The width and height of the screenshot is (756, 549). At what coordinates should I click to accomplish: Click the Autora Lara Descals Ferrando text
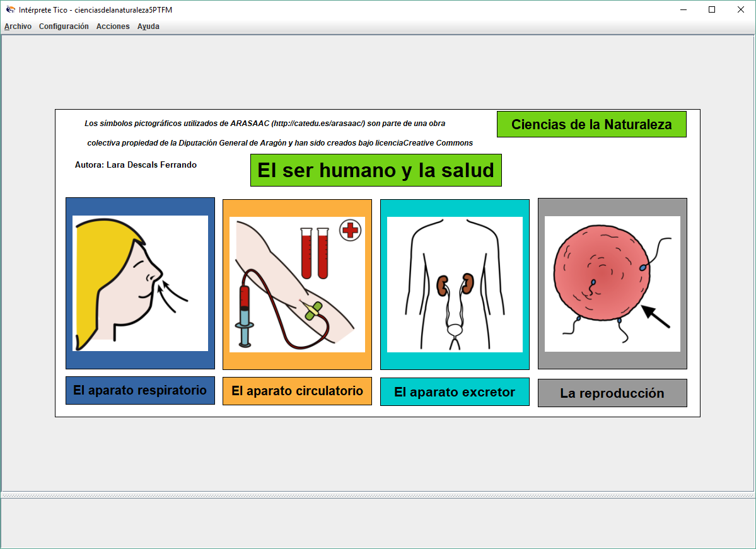(x=136, y=165)
